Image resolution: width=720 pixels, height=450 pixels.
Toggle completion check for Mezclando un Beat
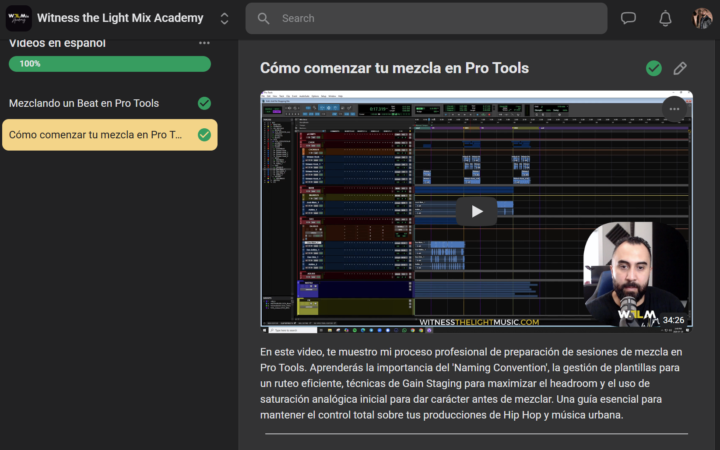pos(204,103)
